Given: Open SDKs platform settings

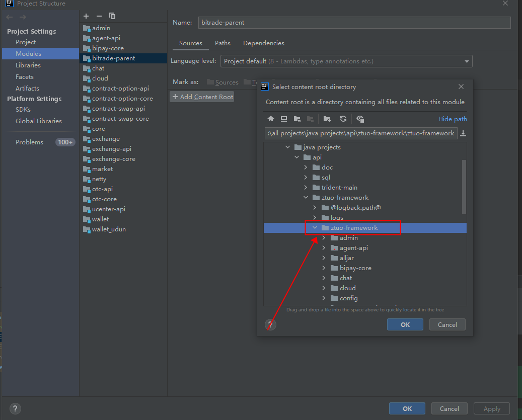Looking at the screenshot, I should click(x=23, y=110).
